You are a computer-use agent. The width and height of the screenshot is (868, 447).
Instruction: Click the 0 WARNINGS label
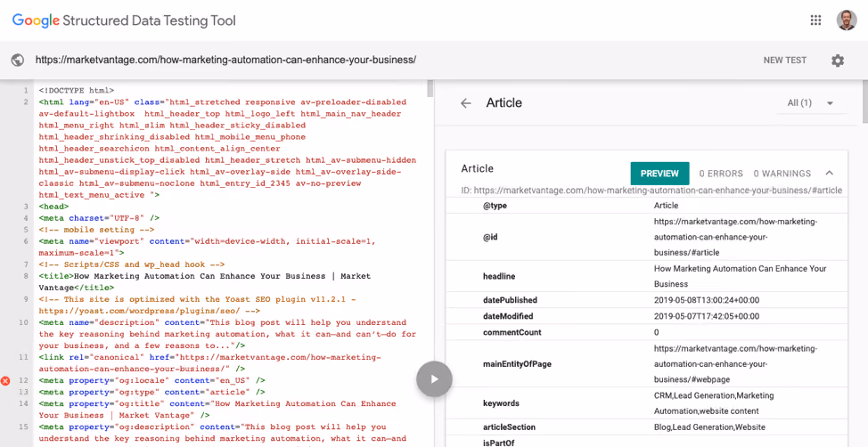tap(782, 174)
